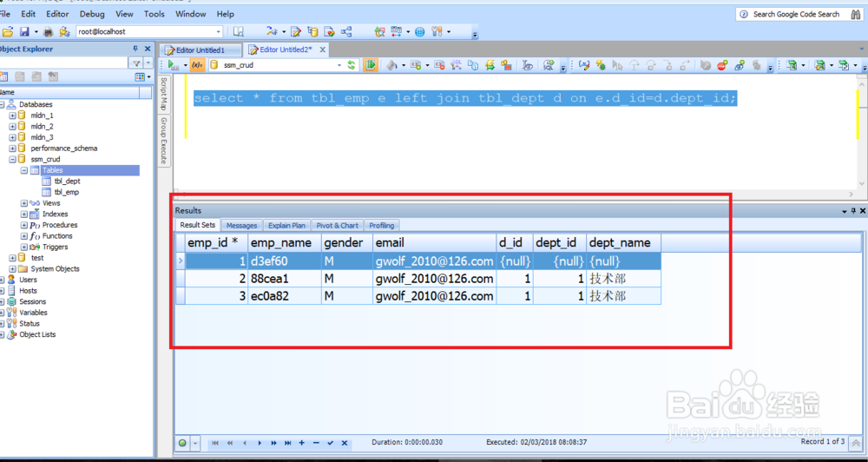
Task: Sort by the dept_name column header
Action: pyautogui.click(x=623, y=242)
